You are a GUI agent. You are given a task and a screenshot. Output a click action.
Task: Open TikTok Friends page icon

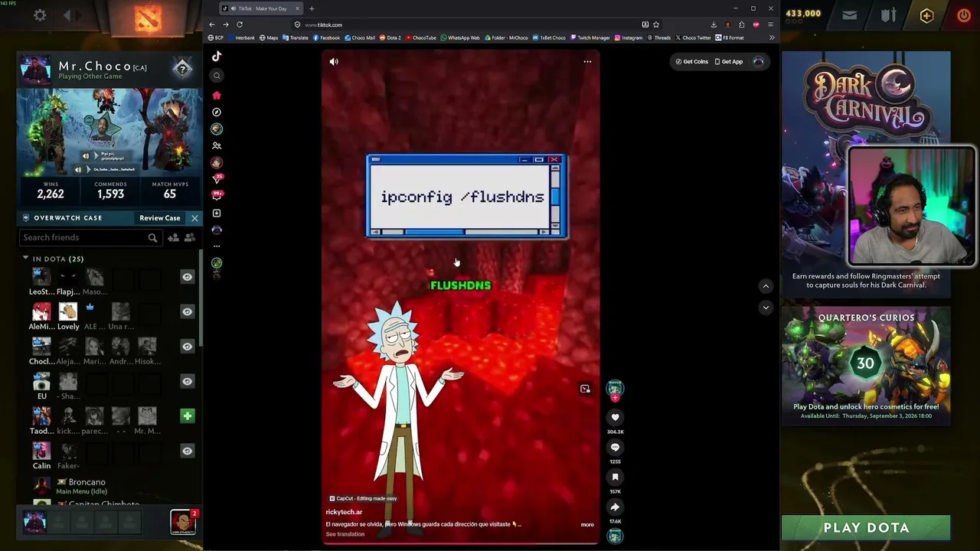[x=217, y=145]
